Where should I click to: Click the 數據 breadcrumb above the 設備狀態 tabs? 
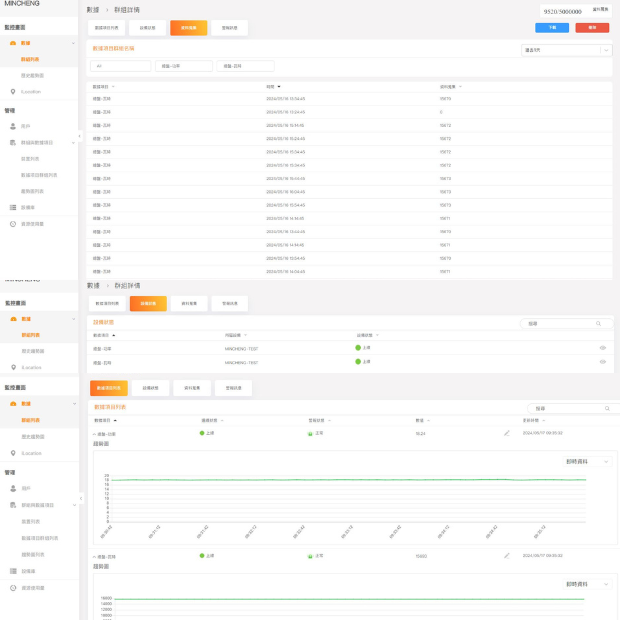tap(93, 285)
